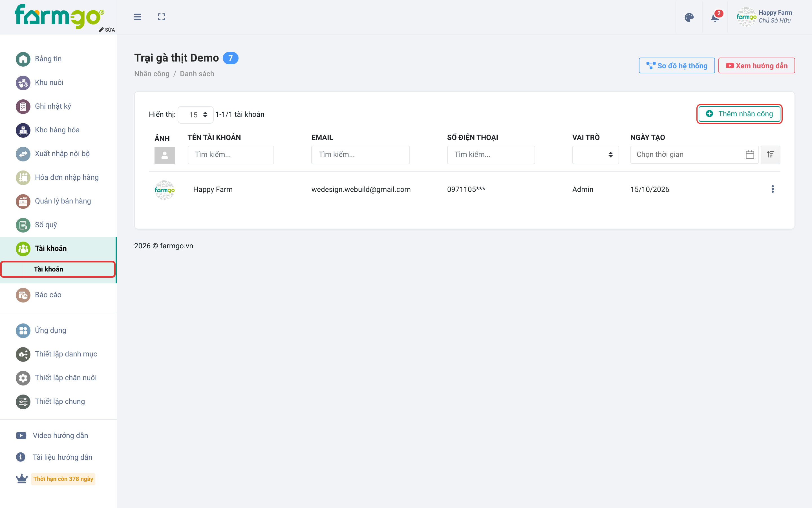Open Thiết lập danh mục menu

(58, 354)
